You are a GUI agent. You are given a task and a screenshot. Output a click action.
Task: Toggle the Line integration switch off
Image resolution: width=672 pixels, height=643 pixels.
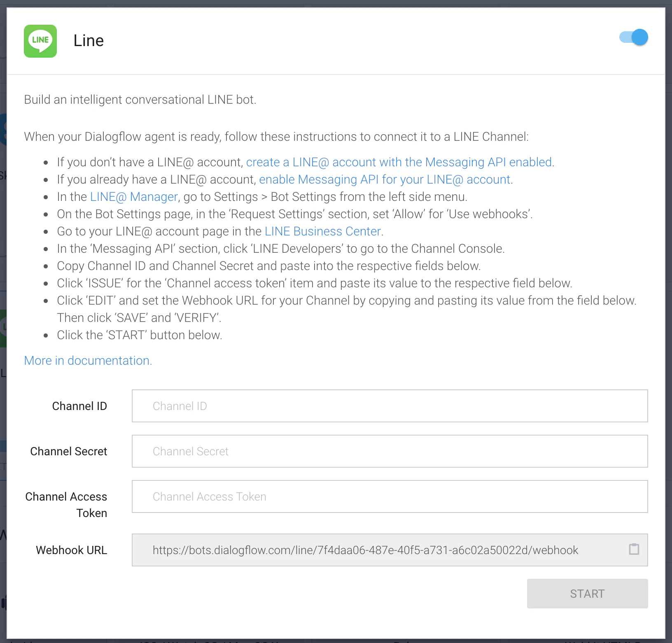[634, 37]
